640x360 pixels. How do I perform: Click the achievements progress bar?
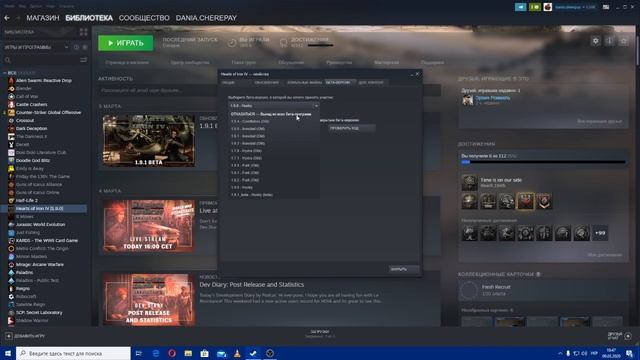point(543,162)
